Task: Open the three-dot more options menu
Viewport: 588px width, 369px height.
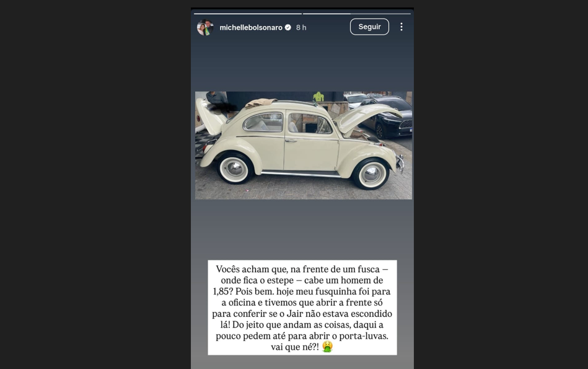Action: pos(402,27)
